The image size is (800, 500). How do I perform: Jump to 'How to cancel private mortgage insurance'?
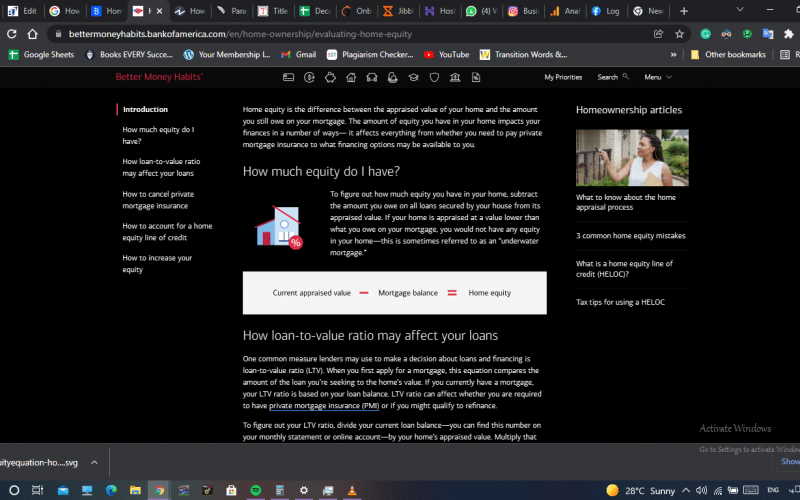coord(158,199)
